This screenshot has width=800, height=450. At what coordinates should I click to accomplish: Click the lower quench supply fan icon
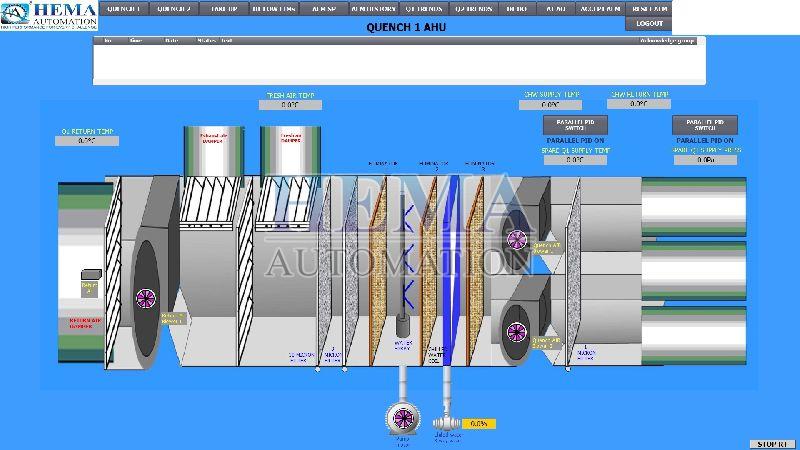pyautogui.click(x=516, y=332)
